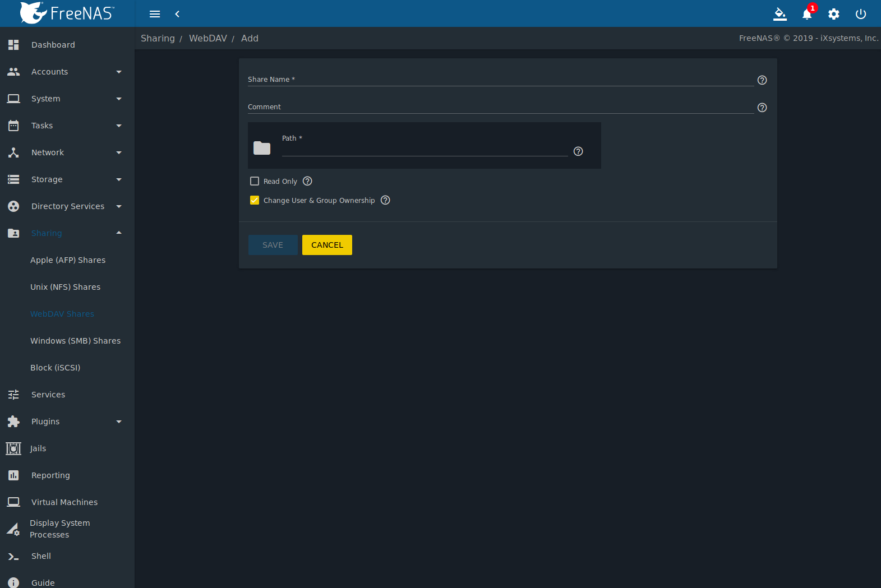This screenshot has width=881, height=588.
Task: Click the Plugins puzzle icon
Action: pos(13,422)
